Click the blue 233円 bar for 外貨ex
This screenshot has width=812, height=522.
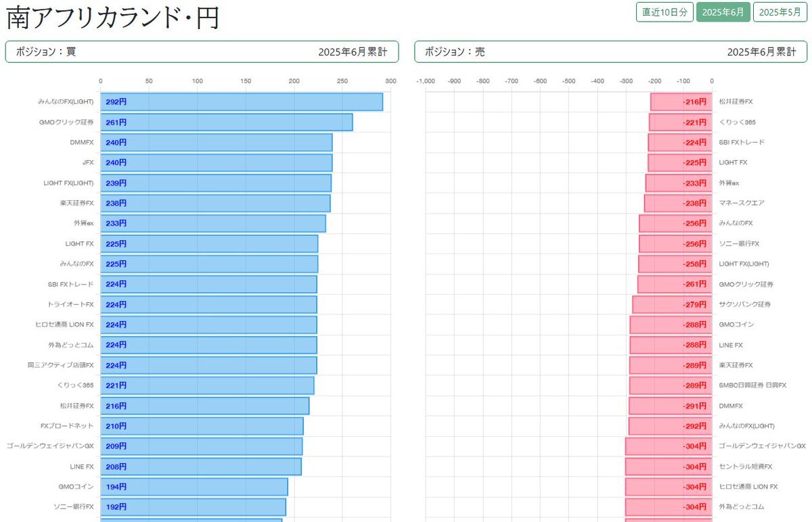[x=213, y=223]
